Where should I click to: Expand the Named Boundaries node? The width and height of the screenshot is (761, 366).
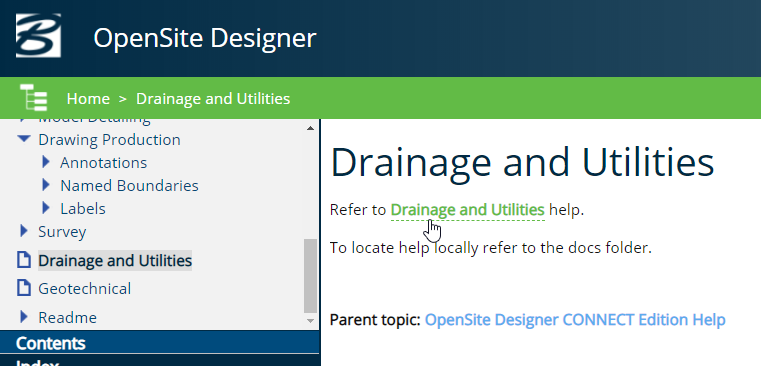pyautogui.click(x=46, y=185)
